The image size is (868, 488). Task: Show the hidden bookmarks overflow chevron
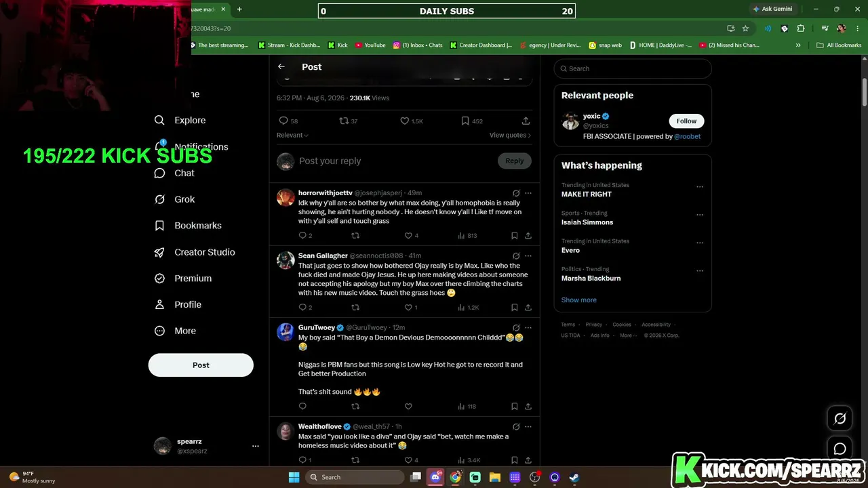coord(798,45)
